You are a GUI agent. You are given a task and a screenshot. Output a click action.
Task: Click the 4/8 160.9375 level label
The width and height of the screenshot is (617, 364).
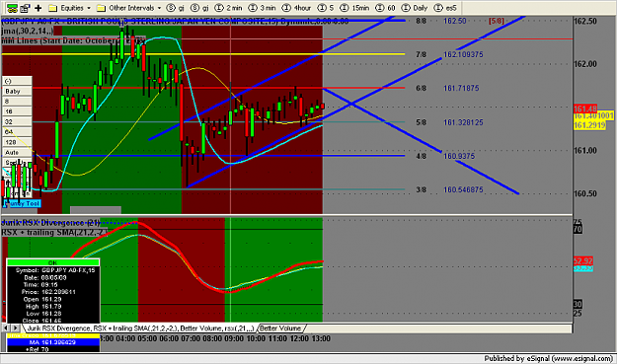[445, 156]
